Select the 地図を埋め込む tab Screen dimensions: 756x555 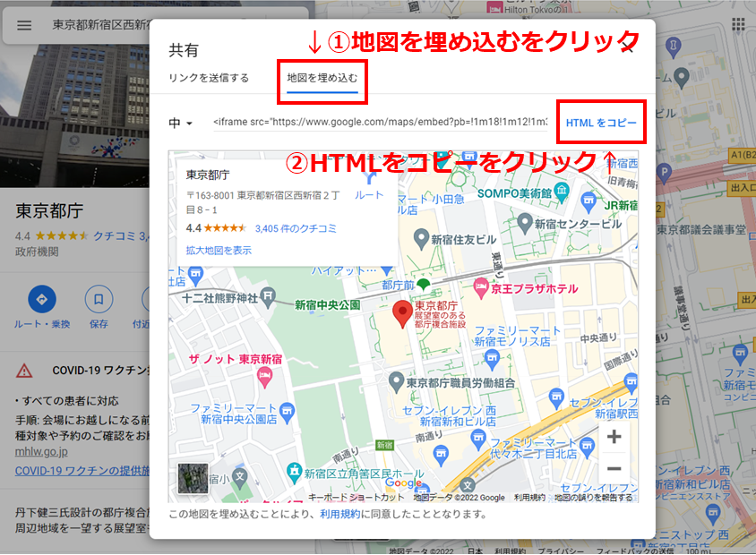pyautogui.click(x=322, y=78)
